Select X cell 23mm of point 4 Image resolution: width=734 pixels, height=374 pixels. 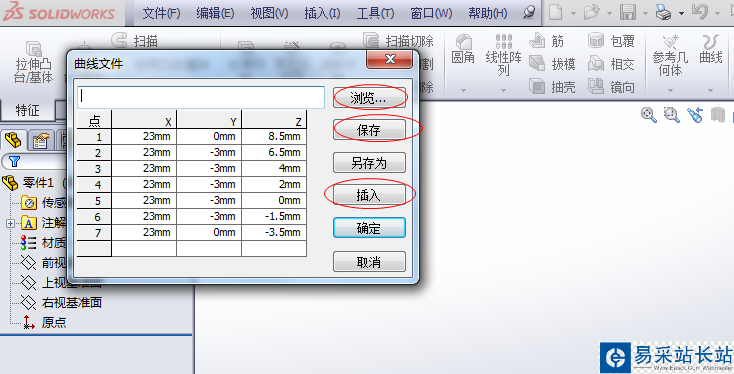coord(144,184)
